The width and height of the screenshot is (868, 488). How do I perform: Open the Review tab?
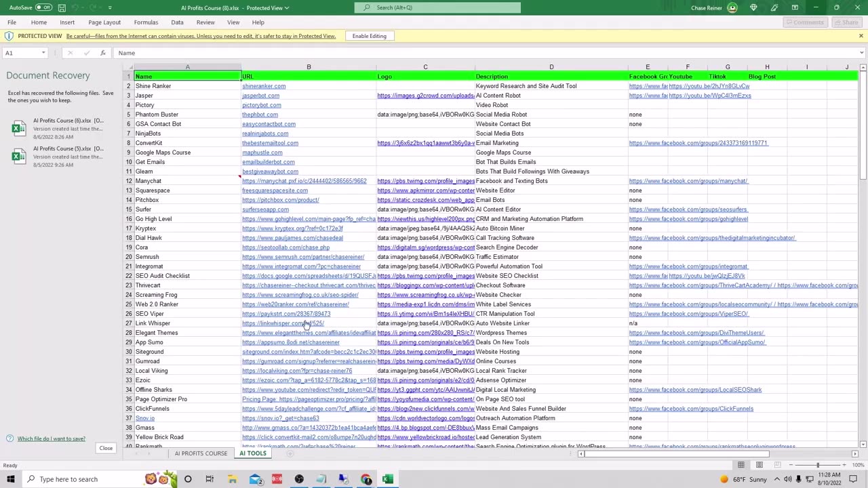click(205, 22)
